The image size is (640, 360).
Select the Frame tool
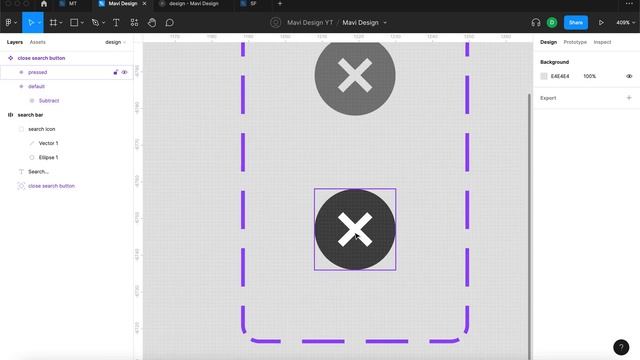[x=53, y=22]
